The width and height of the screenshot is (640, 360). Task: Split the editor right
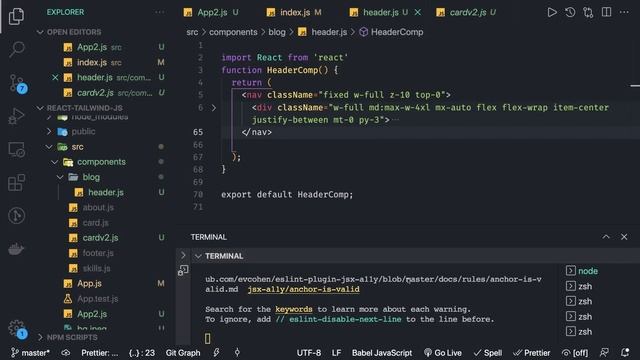click(x=607, y=12)
